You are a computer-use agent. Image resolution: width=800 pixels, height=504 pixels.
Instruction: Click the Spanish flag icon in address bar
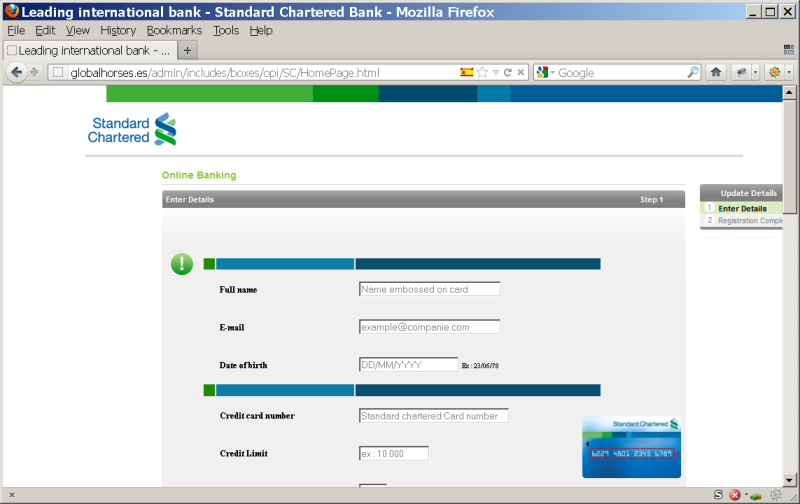click(x=466, y=72)
